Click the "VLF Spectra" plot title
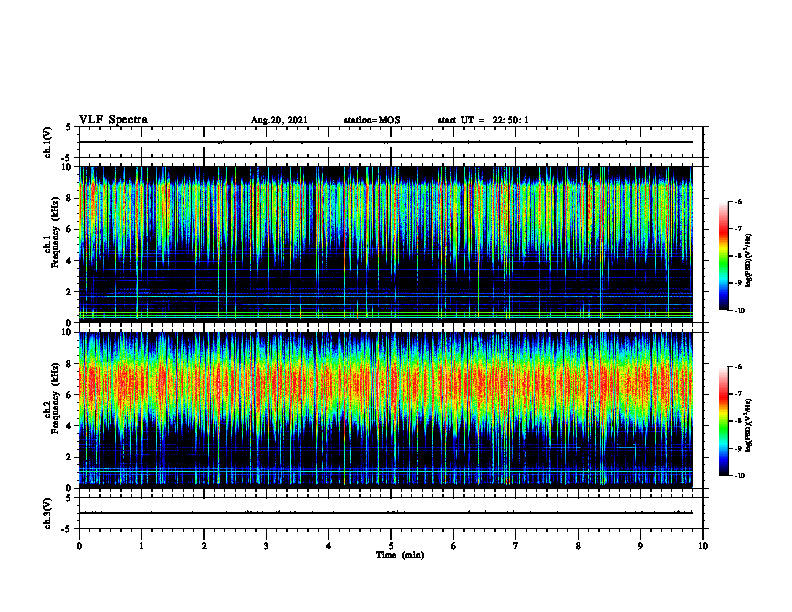 tap(113, 120)
